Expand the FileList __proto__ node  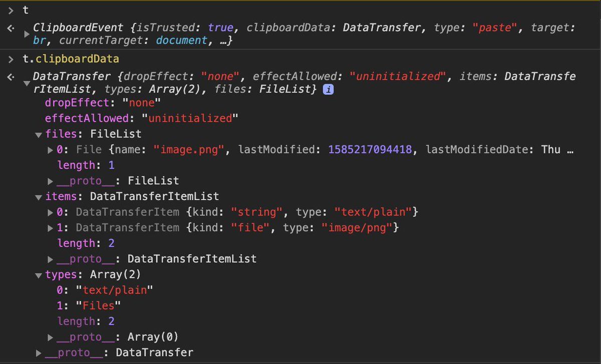(x=51, y=181)
